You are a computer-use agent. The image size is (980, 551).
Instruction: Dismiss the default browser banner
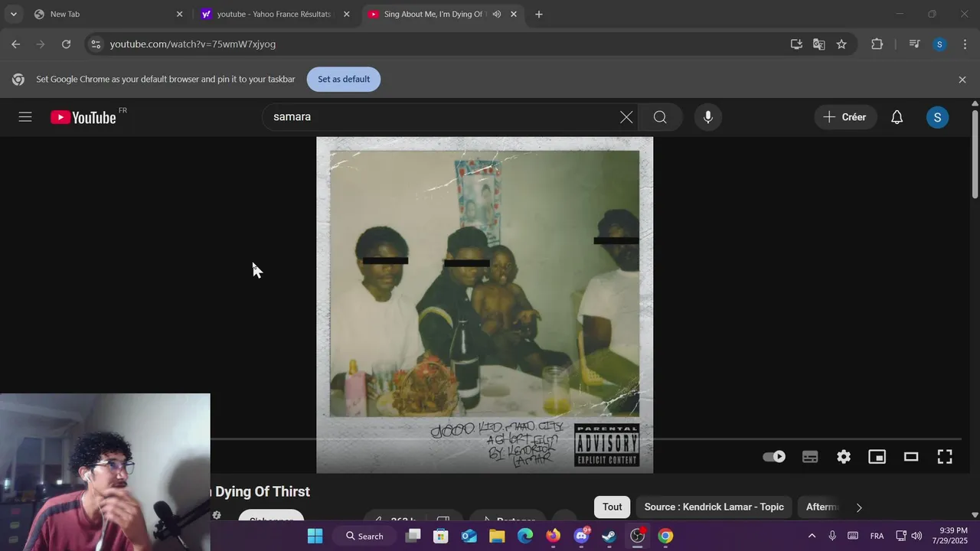[x=962, y=80]
